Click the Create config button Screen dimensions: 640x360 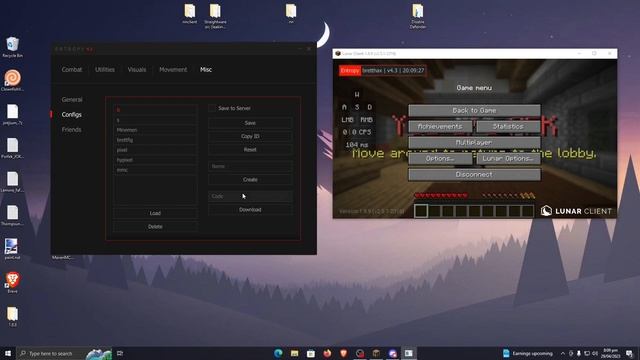pos(250,180)
